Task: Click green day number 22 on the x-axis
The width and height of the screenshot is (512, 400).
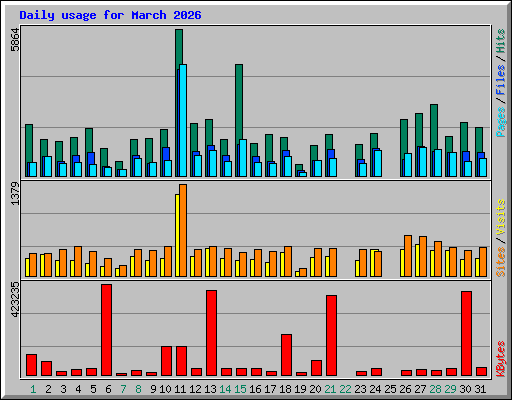Action: point(345,389)
